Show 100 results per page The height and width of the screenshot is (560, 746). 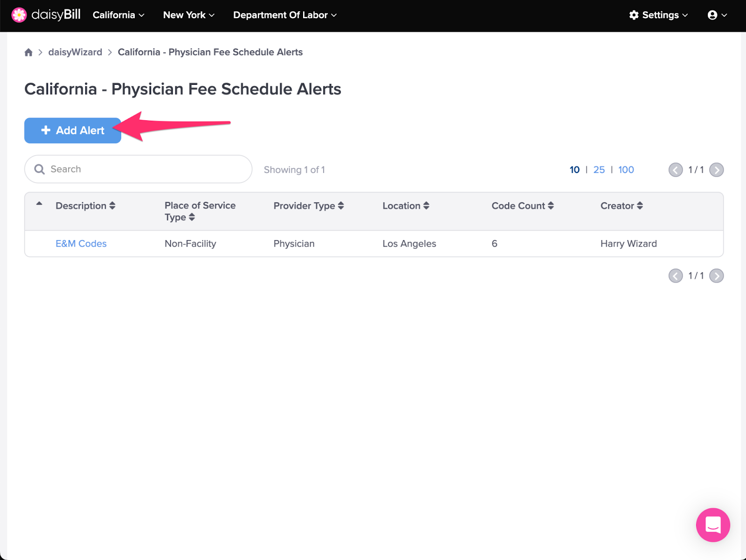(x=626, y=170)
